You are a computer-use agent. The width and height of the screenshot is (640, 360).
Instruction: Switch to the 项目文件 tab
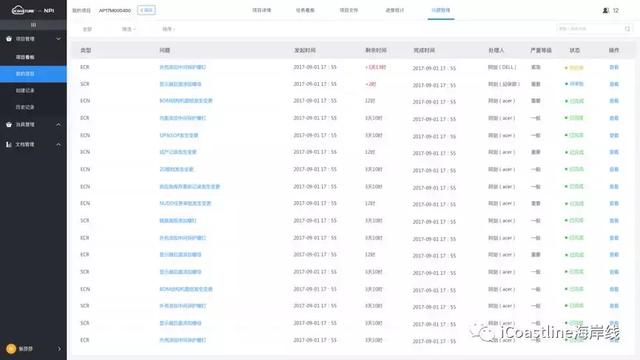pyautogui.click(x=349, y=10)
